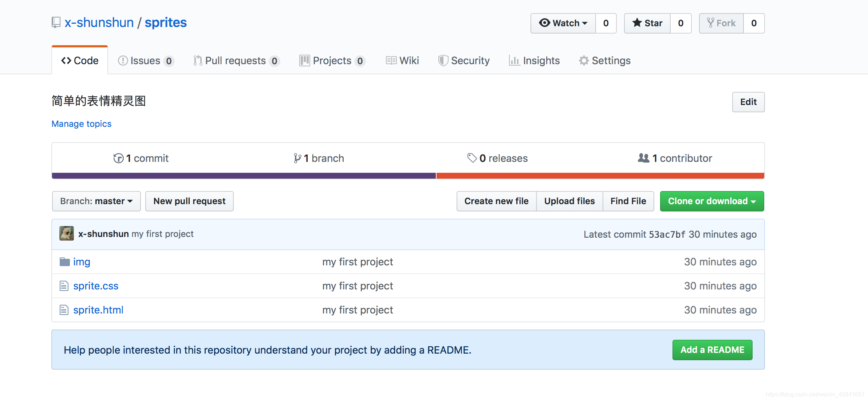The image size is (868, 401).
Task: Click the 30 minutes ago timestamp in the sprite.html row
Action: tap(720, 310)
